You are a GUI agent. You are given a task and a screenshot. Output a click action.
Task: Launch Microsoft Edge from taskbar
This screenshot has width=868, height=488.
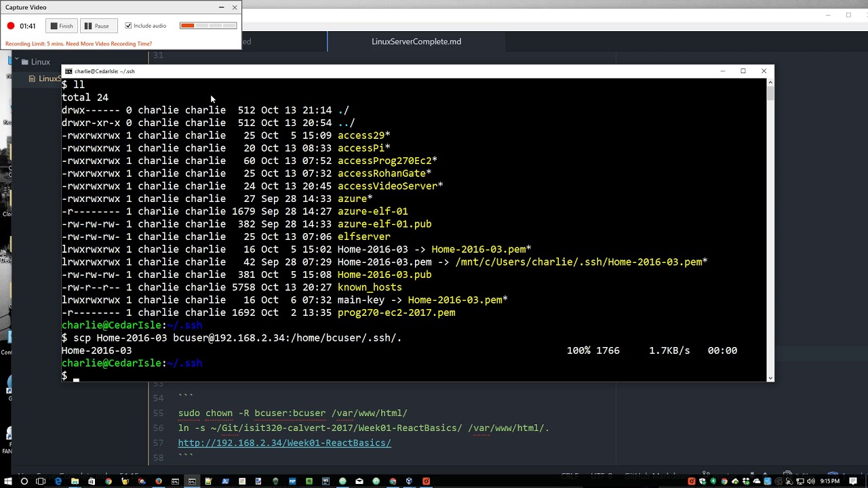(x=58, y=481)
